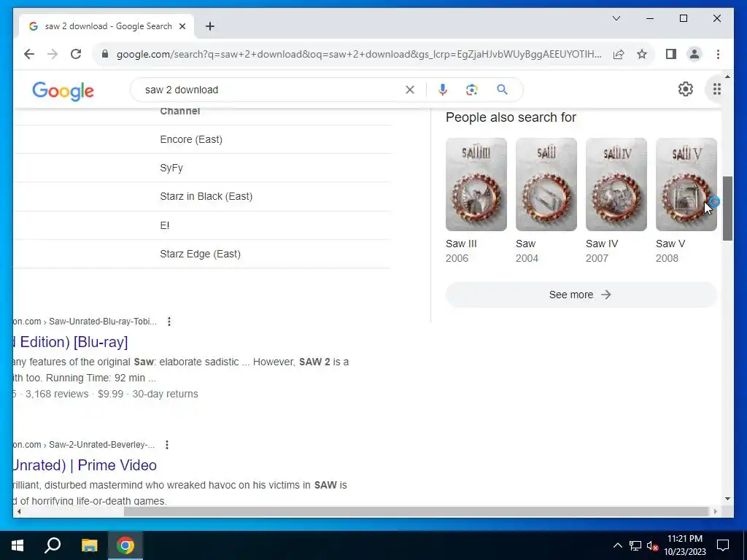Open the taskbar clock and date
The image size is (747, 560).
[684, 545]
